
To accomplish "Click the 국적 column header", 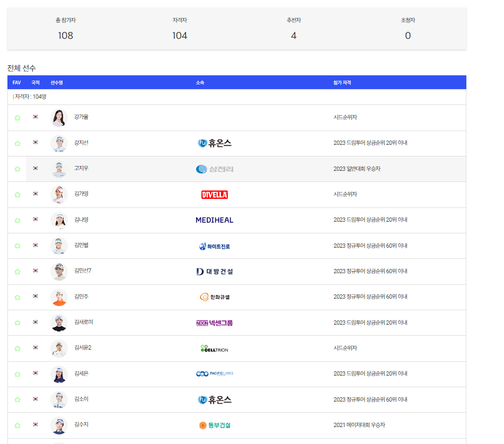I will (36, 83).
